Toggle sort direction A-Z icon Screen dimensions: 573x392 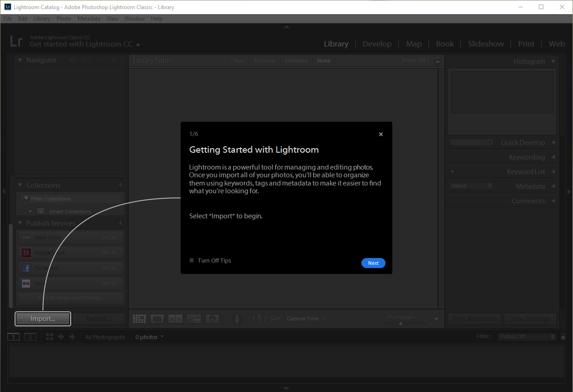click(259, 319)
